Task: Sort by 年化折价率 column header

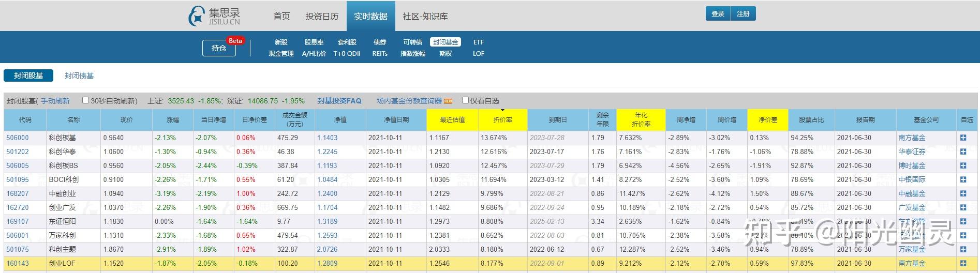Action: point(641,120)
